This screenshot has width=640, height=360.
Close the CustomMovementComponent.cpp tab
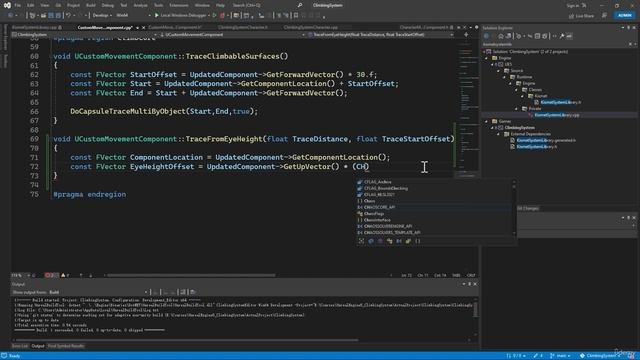(x=143, y=28)
